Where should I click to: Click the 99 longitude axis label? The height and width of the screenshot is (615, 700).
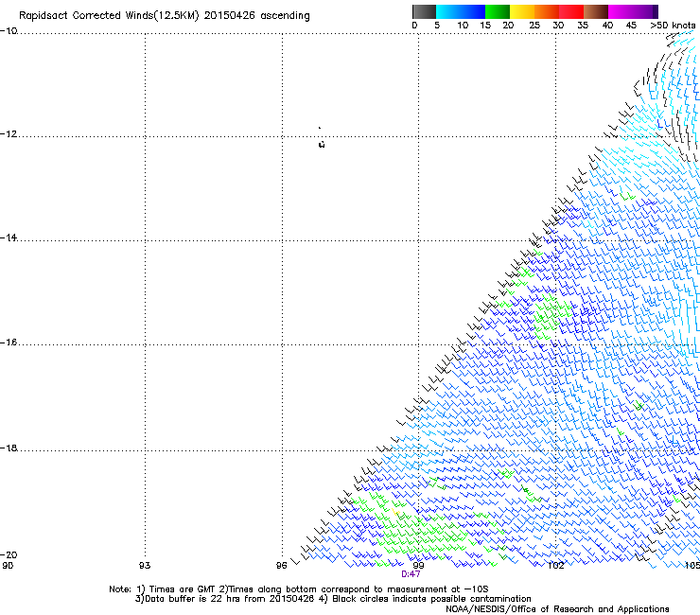[x=418, y=566]
